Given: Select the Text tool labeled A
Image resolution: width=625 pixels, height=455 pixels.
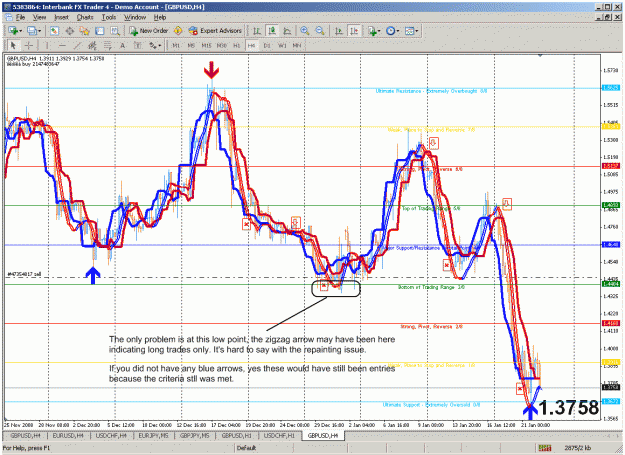Looking at the screenshot, I should coord(122,45).
